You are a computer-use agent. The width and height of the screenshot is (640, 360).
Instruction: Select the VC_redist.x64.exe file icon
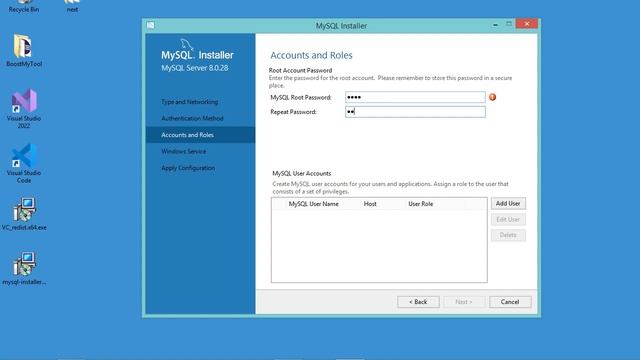click(24, 214)
